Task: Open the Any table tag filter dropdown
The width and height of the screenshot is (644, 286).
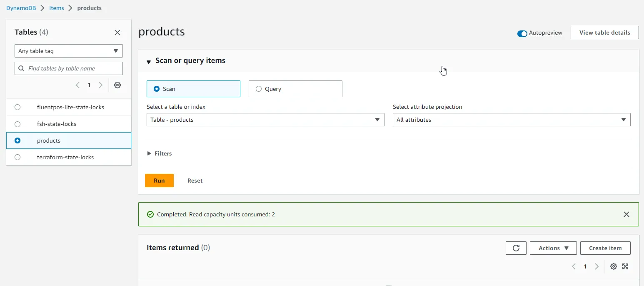Action: click(68, 50)
